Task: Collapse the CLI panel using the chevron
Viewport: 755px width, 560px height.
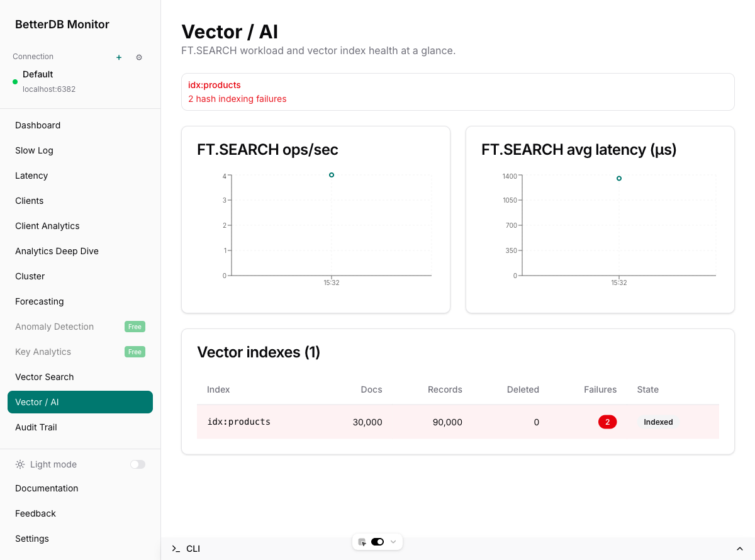Action: 740,548
